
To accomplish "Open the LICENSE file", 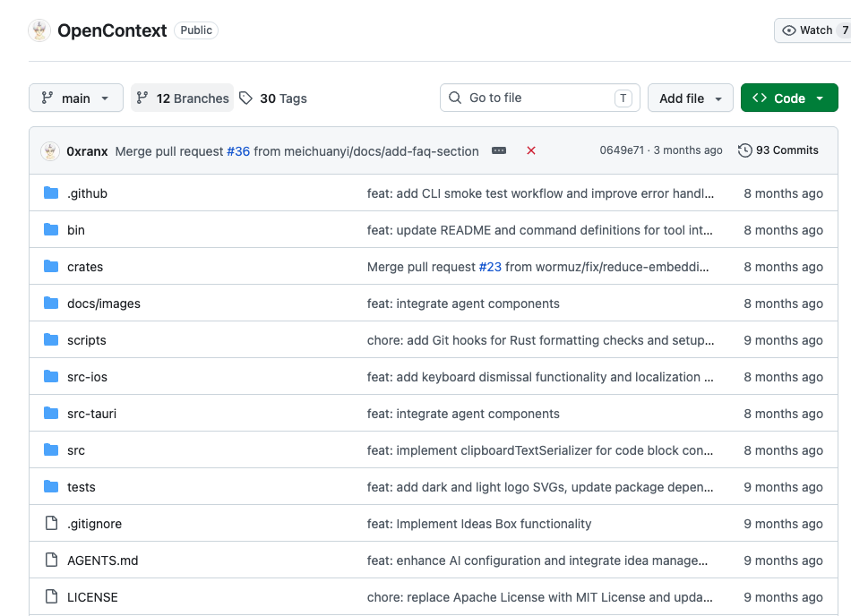I will [x=92, y=597].
